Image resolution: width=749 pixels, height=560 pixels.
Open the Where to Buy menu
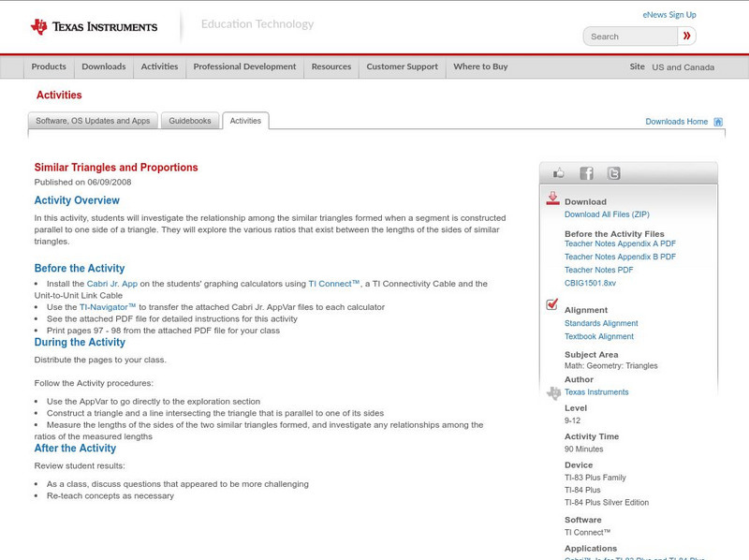(480, 66)
